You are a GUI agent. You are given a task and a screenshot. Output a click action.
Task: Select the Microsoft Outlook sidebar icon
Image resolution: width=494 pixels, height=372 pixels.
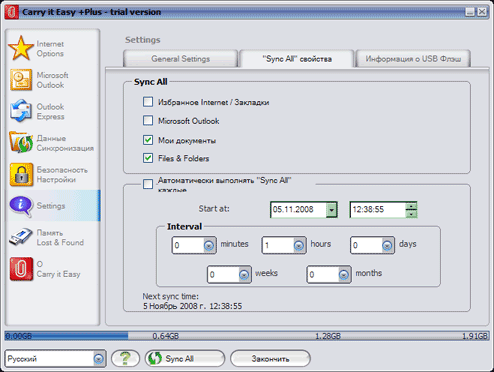pyautogui.click(x=21, y=80)
